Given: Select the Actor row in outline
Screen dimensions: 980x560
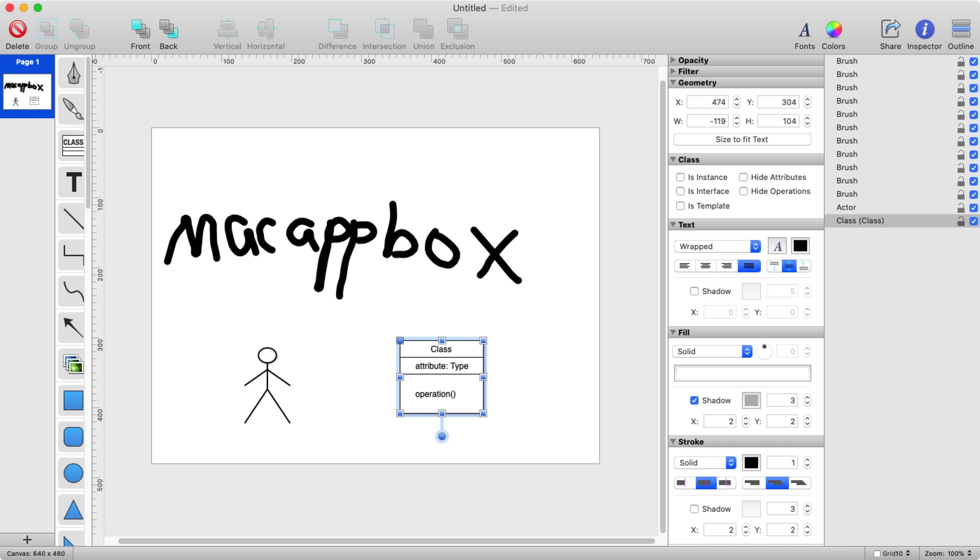Looking at the screenshot, I should pyautogui.click(x=902, y=207).
